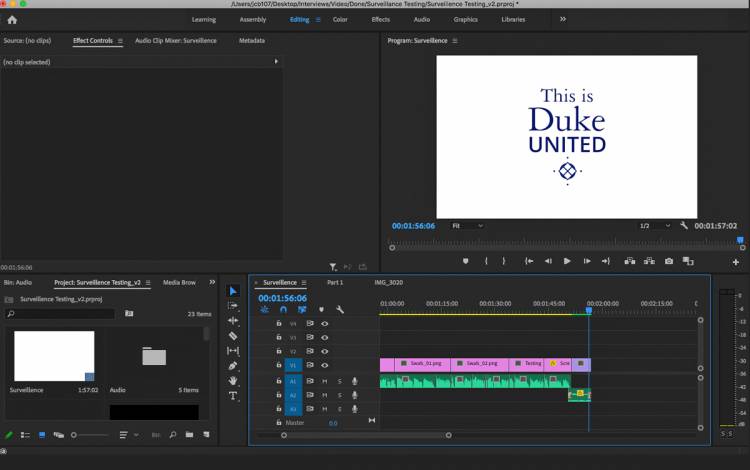Mark In point in Program monitor

coord(486,261)
